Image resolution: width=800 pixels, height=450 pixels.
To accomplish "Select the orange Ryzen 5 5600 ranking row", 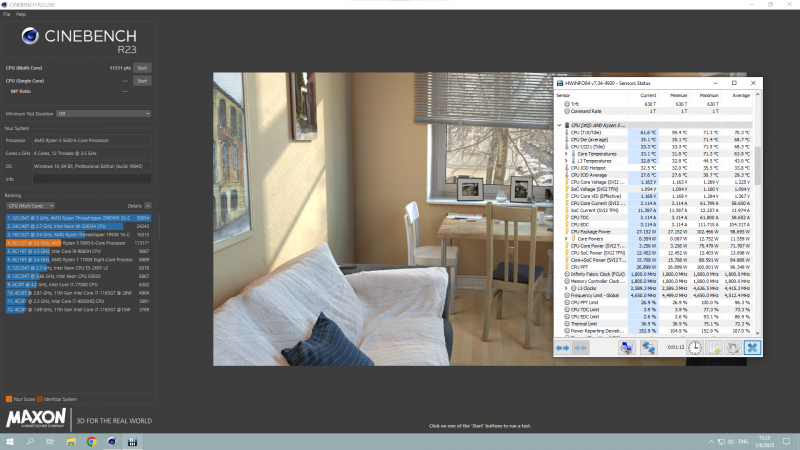I will (x=78, y=243).
